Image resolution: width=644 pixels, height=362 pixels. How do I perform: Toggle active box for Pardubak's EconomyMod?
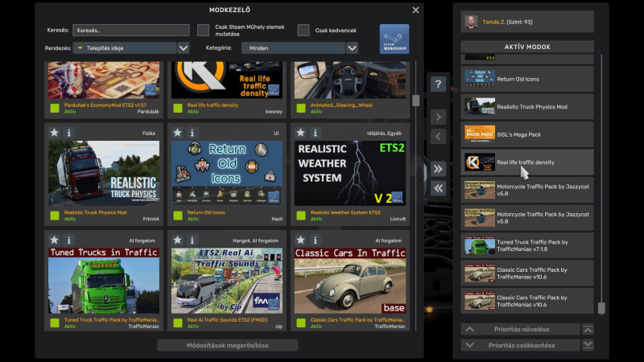click(55, 109)
